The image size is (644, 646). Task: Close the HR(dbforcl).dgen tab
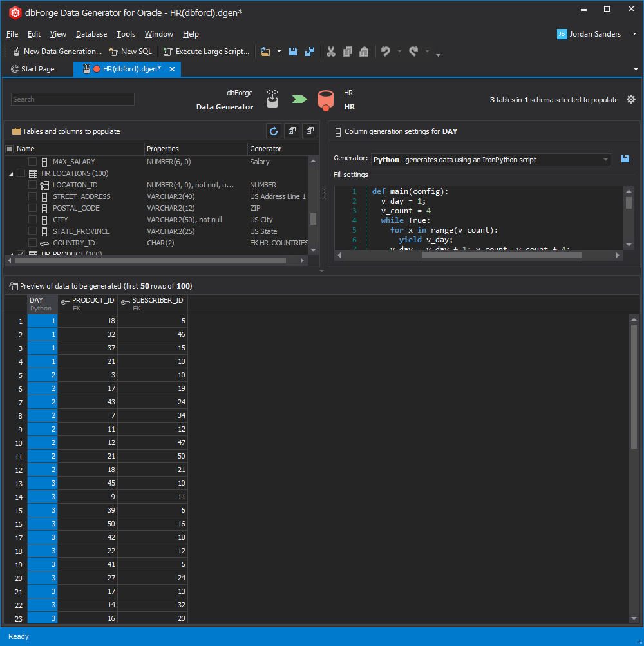172,69
